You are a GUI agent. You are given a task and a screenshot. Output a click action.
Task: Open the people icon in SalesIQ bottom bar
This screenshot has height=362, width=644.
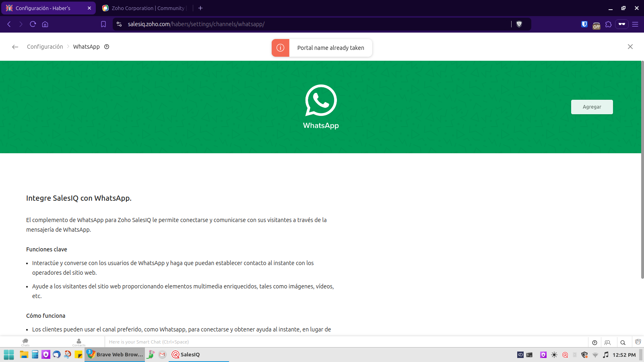tap(608, 343)
